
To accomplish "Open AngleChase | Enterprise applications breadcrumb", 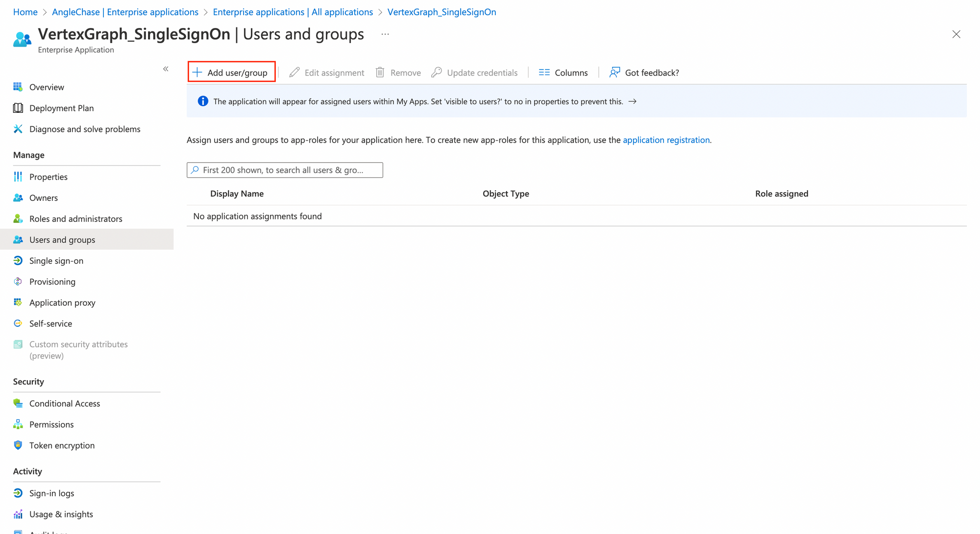I will click(x=125, y=12).
